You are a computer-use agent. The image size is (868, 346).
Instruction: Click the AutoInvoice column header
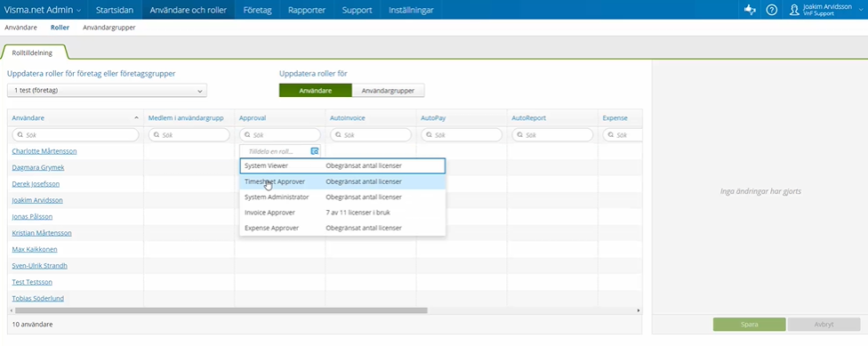click(348, 118)
